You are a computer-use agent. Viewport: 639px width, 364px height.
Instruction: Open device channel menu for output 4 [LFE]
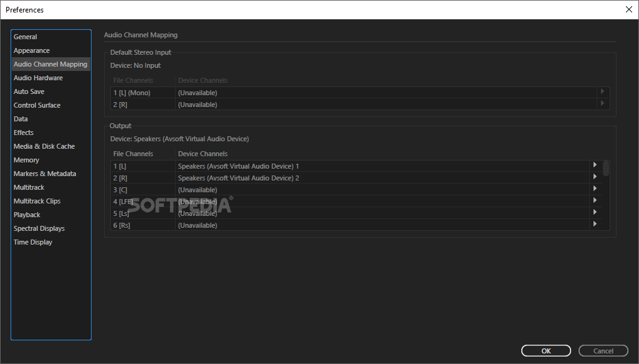click(595, 200)
